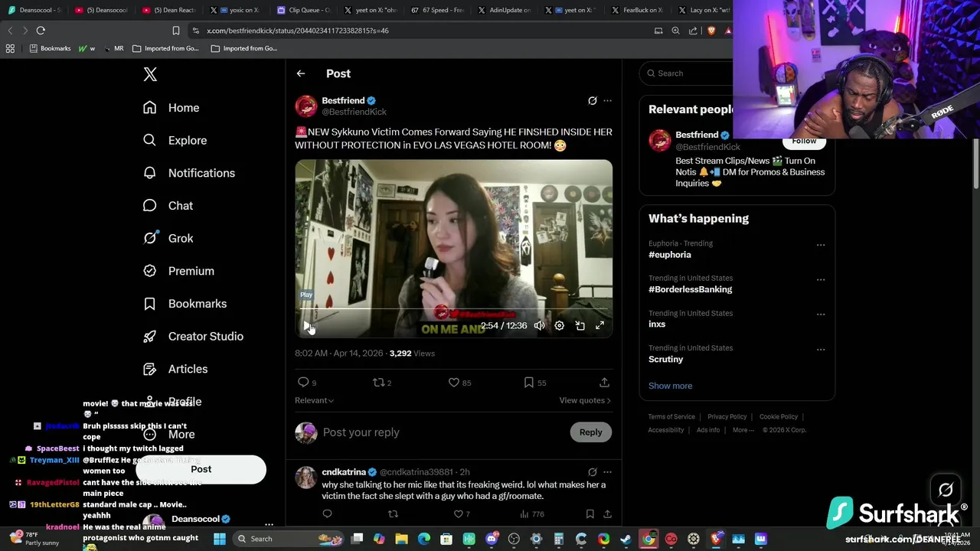
Task: Click Grok icon on Bestfriend post header
Action: tap(592, 101)
